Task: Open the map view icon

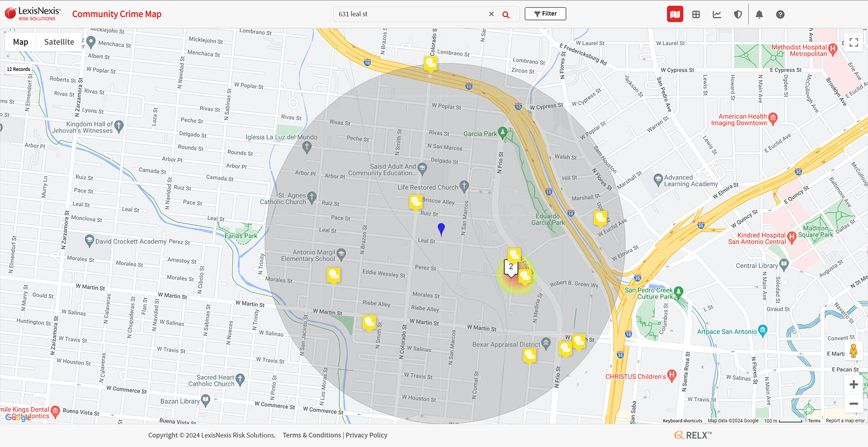Action: coord(675,14)
